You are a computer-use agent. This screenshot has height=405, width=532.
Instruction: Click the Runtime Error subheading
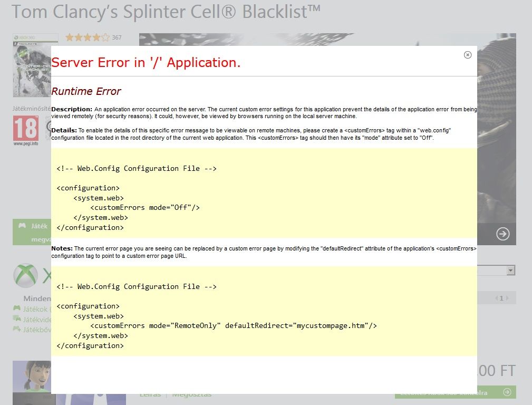[86, 91]
